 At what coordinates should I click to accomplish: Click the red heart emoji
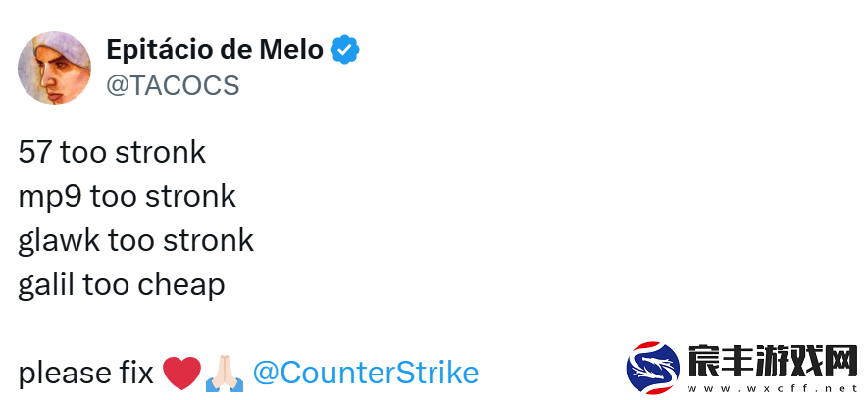pyautogui.click(x=181, y=373)
